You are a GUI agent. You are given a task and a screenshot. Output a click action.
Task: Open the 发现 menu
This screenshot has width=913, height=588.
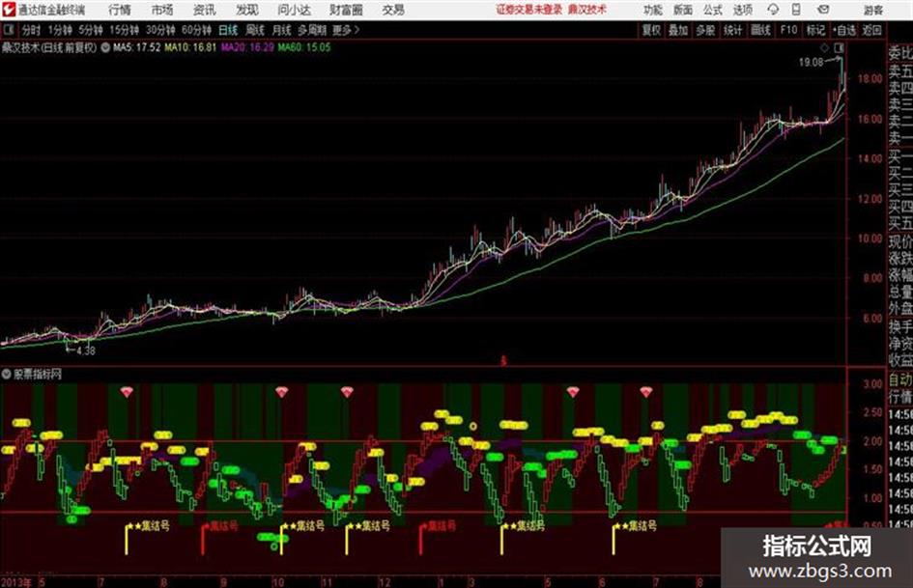pyautogui.click(x=246, y=10)
